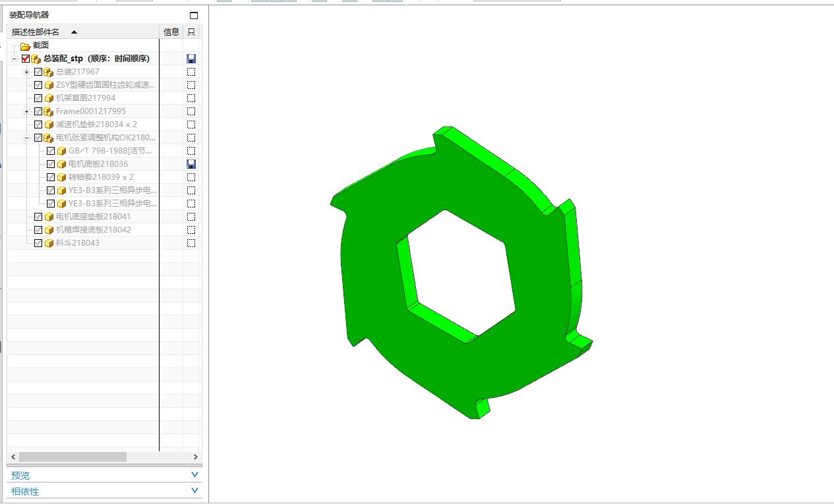Click the 装配导航器 panel title

29,15
